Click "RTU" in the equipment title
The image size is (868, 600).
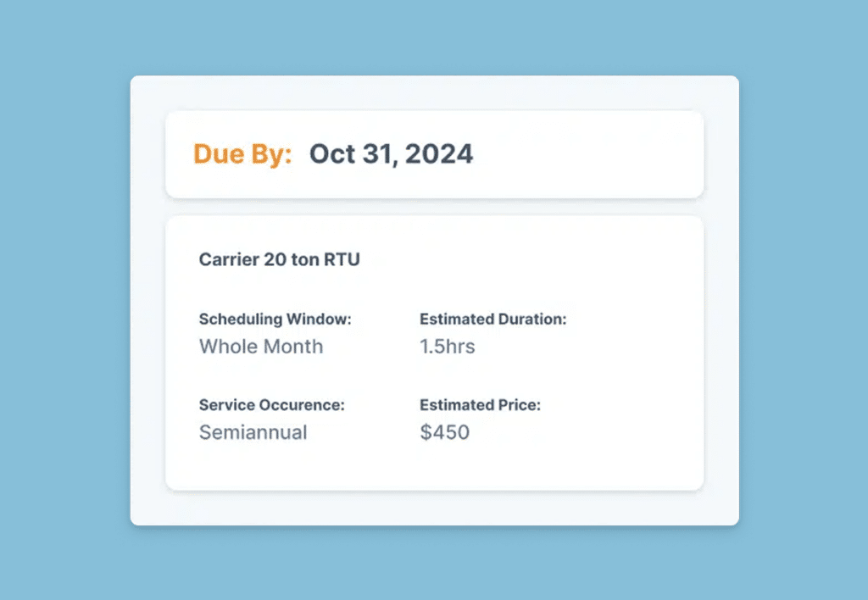click(x=342, y=259)
